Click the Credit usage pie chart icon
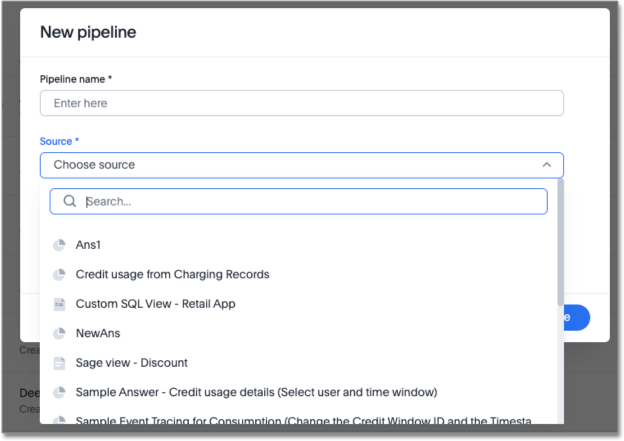Viewport: 624px width, 441px height. [59, 274]
